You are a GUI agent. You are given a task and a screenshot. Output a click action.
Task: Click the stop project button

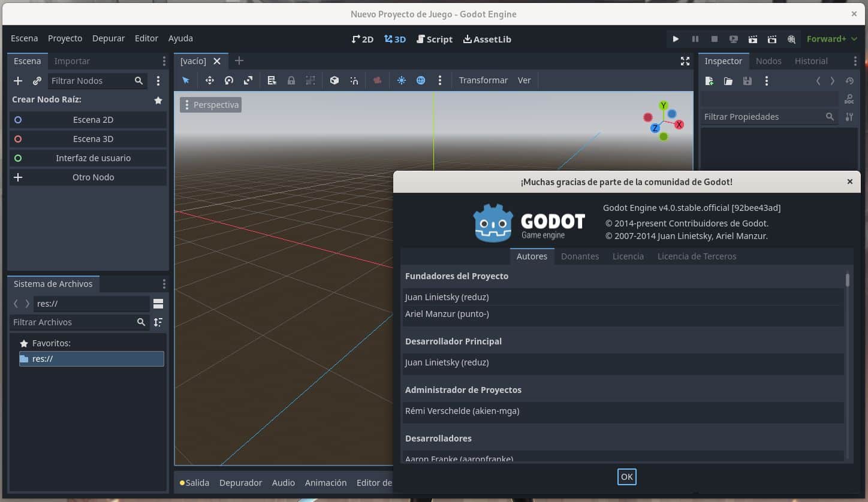[715, 39]
